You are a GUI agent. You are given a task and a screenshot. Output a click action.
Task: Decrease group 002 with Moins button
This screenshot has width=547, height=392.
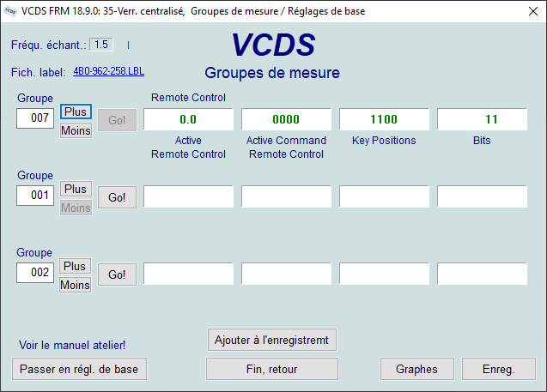tap(75, 285)
